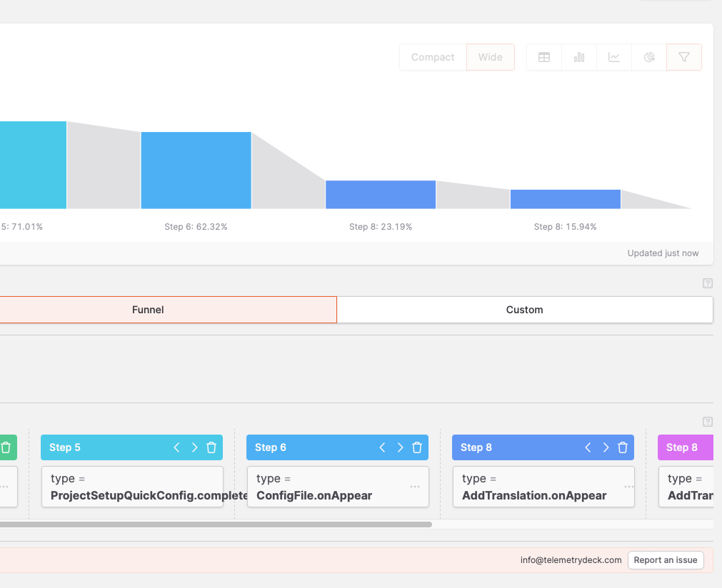Delete Step 6 using its trash icon
The height and width of the screenshot is (588, 722).
417,447
